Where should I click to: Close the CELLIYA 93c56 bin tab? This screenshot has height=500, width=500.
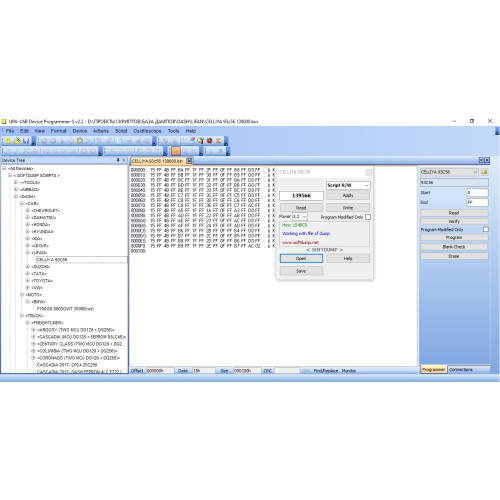[x=189, y=161]
